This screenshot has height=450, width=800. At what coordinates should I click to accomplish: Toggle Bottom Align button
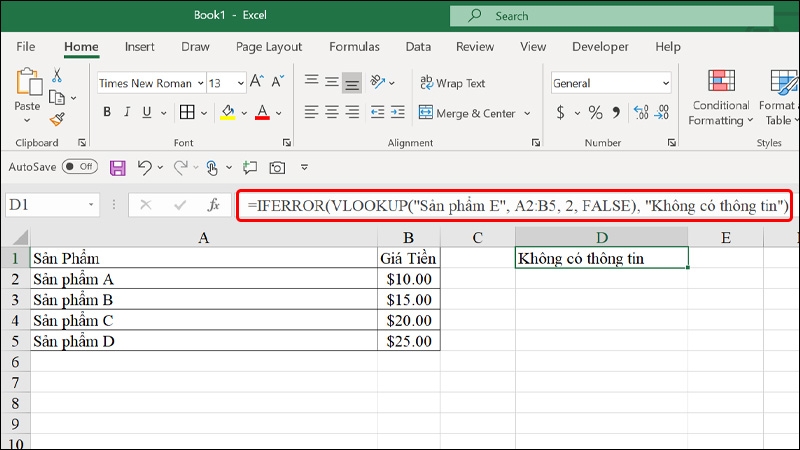tap(352, 83)
